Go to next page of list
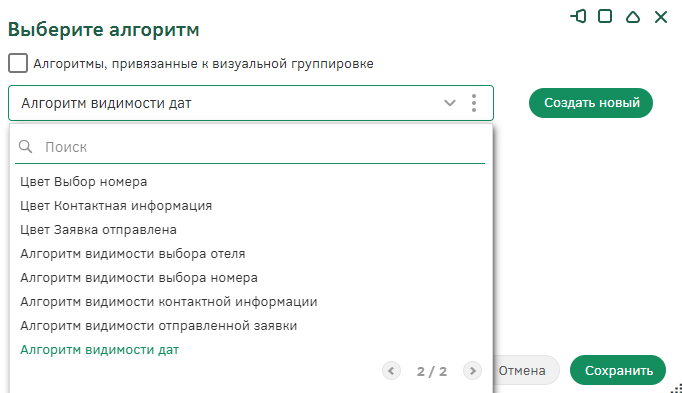 pos(472,371)
